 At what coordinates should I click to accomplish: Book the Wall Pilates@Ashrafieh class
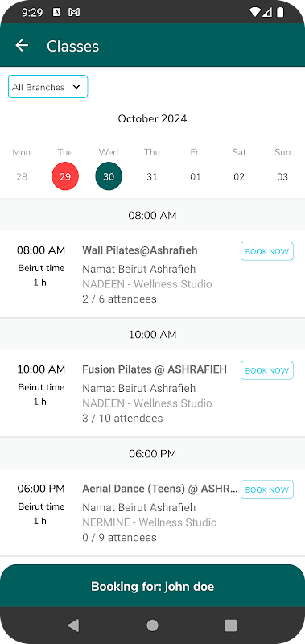point(267,251)
